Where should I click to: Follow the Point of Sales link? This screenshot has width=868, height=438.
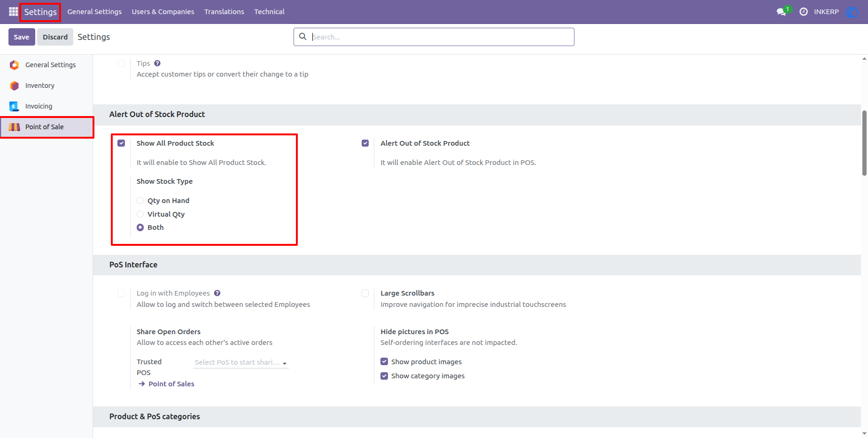[171, 384]
